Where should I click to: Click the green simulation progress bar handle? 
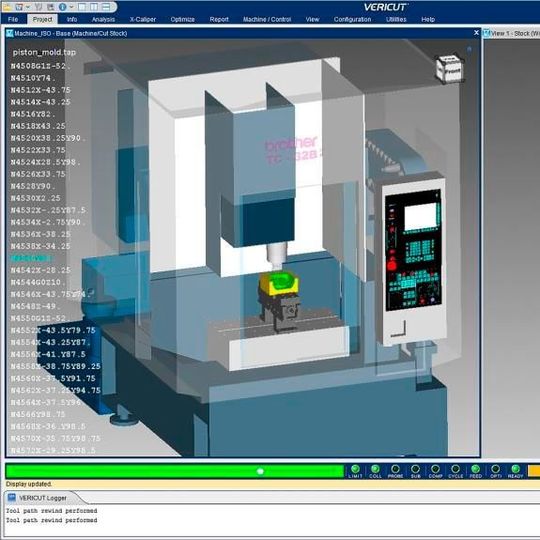(260, 471)
